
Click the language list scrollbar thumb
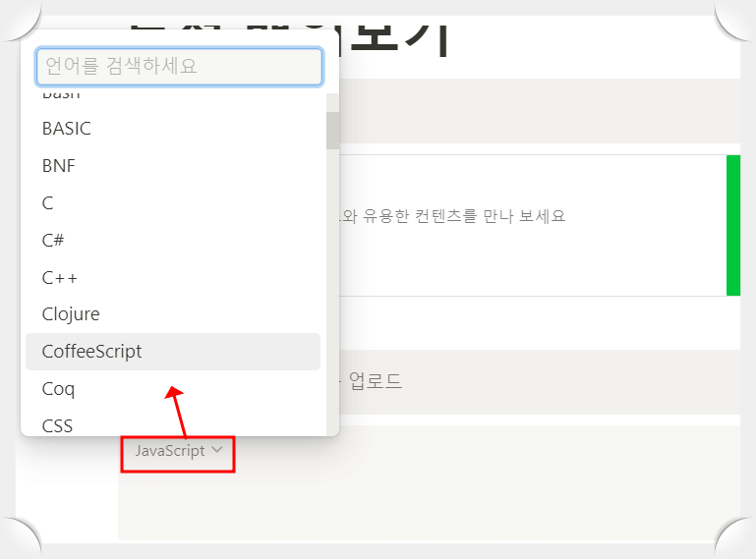tap(332, 131)
